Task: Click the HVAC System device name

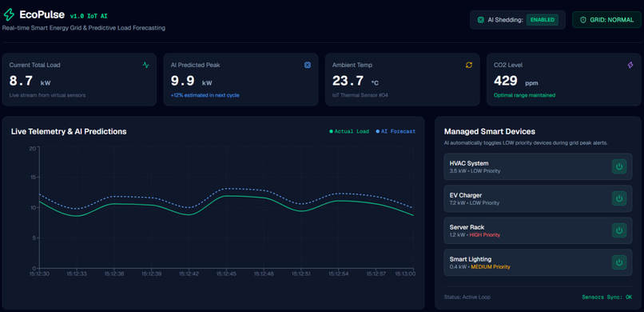Action: (x=469, y=163)
